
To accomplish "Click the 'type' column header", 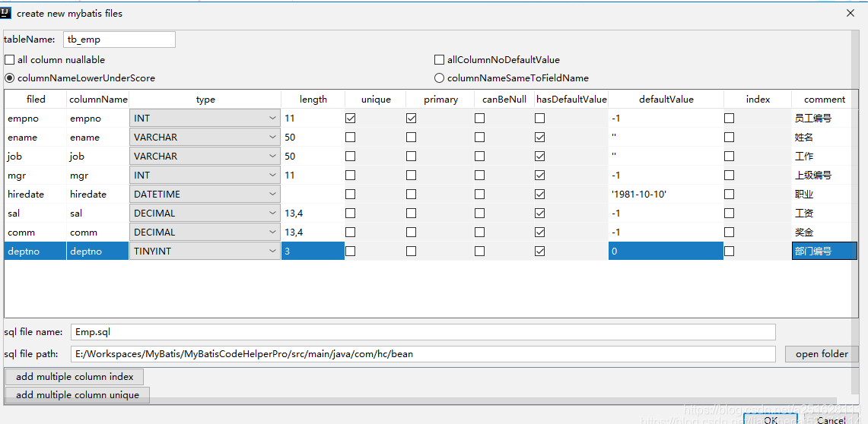I will click(x=205, y=100).
